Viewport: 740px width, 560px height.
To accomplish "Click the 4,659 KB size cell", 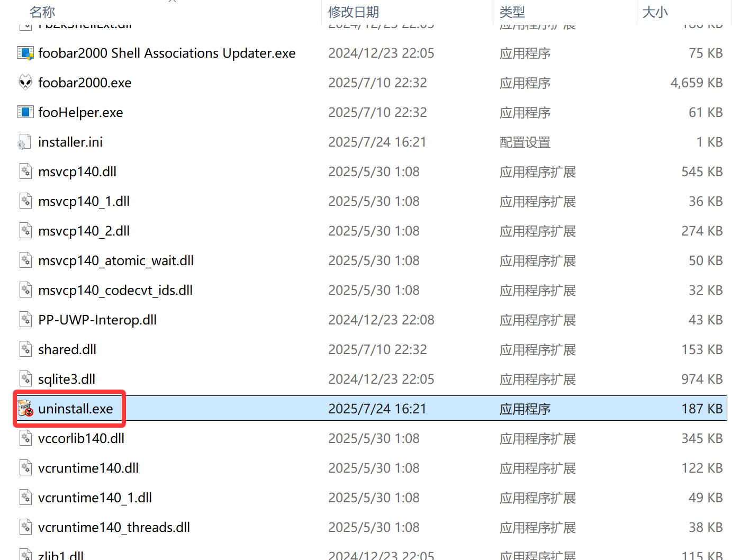I will tap(696, 83).
